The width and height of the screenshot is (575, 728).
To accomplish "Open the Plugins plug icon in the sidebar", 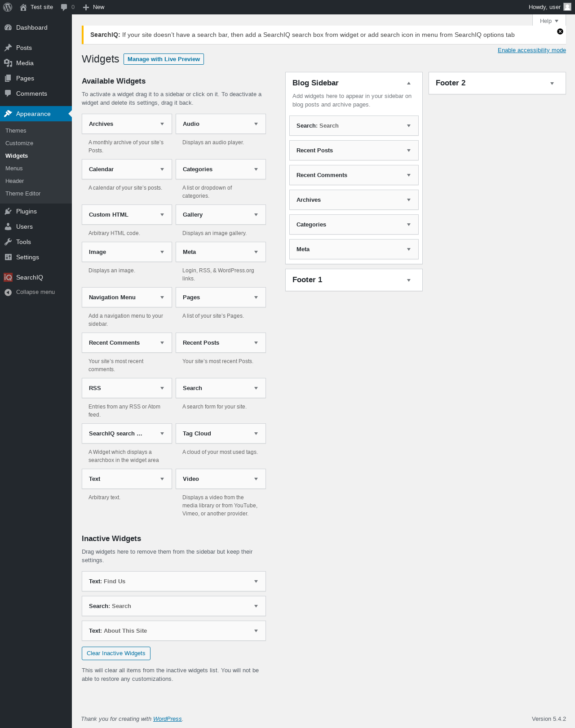I will (8, 211).
